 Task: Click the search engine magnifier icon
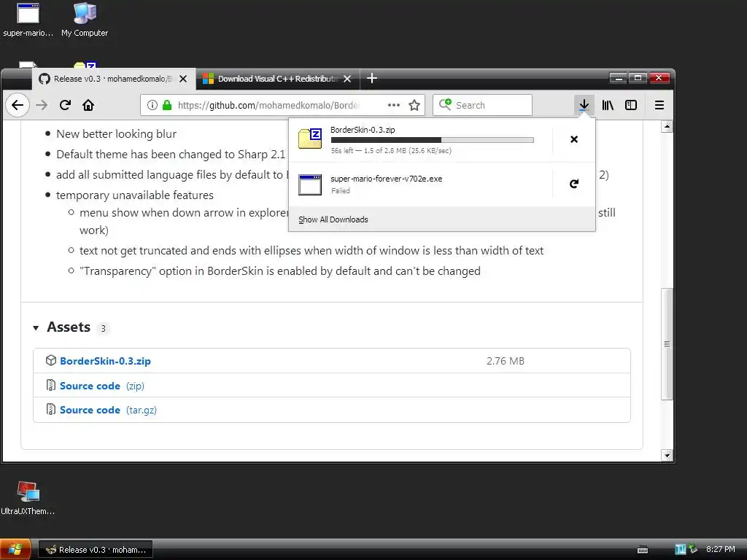pos(445,104)
